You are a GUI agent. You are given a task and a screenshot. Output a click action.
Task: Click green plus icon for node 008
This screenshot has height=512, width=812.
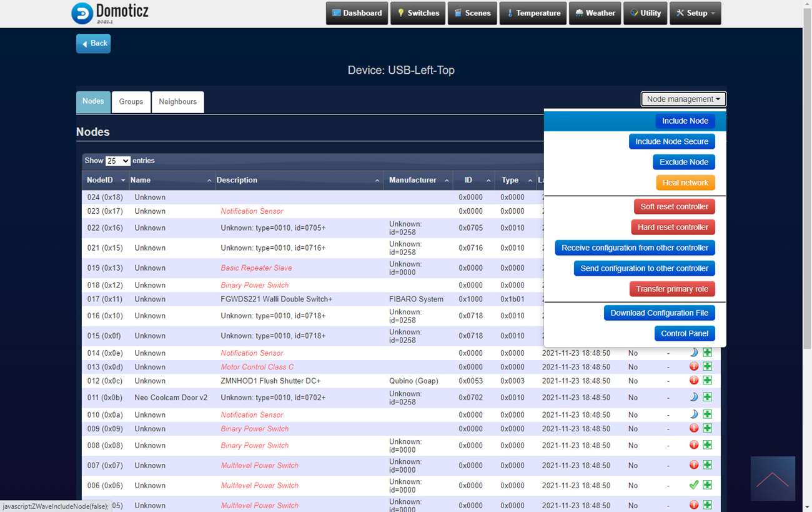coord(707,445)
